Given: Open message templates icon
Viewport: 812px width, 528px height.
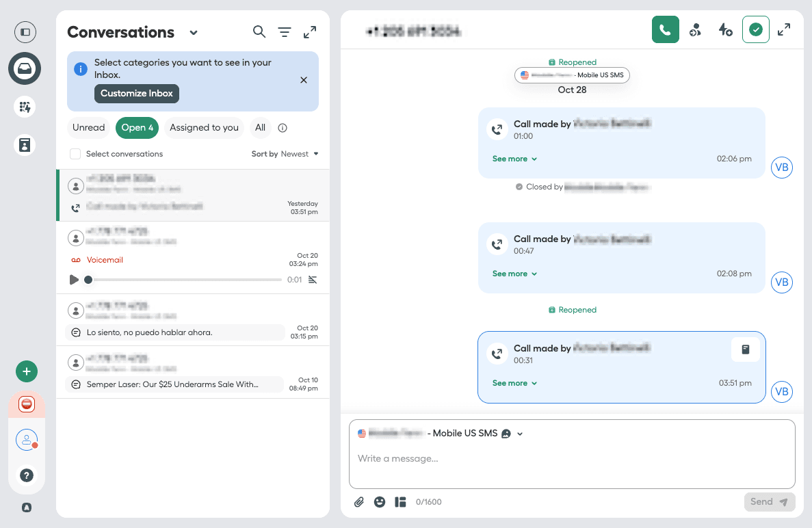Looking at the screenshot, I should (x=400, y=502).
